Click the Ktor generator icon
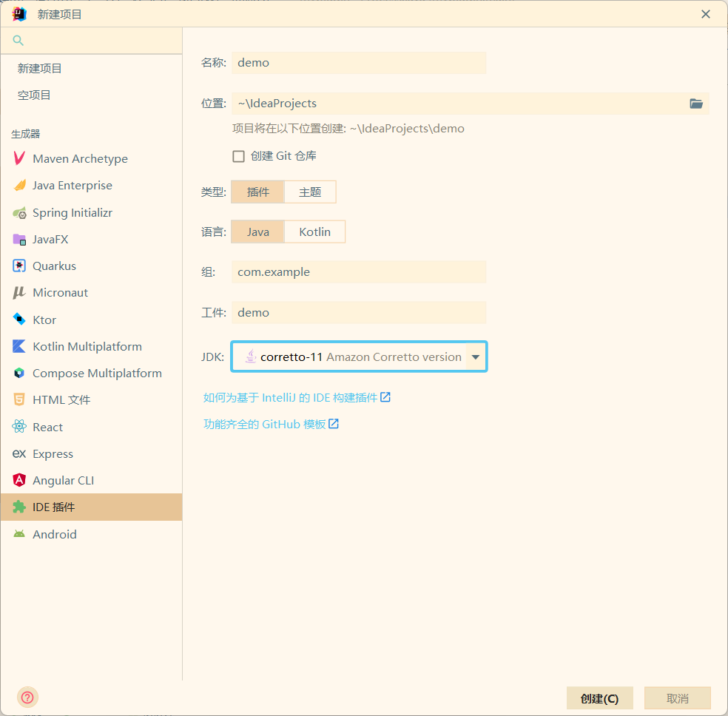The image size is (728, 716). pos(19,320)
